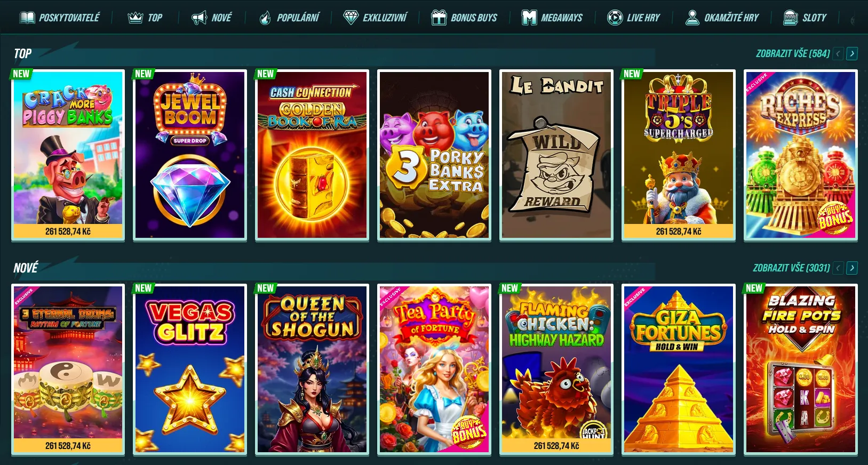This screenshot has height=465, width=868.
Task: Click Zobrazit vše (584) link
Action: coord(793,53)
